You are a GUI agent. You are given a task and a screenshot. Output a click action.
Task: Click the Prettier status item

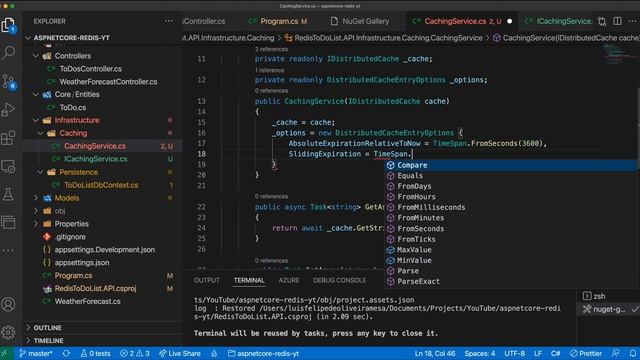pos(586,353)
